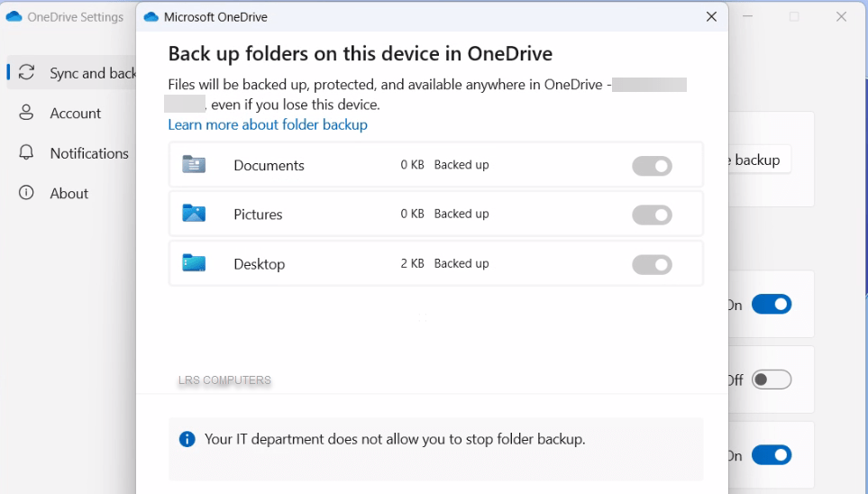Click the blue info icon beside IT notice

click(187, 439)
